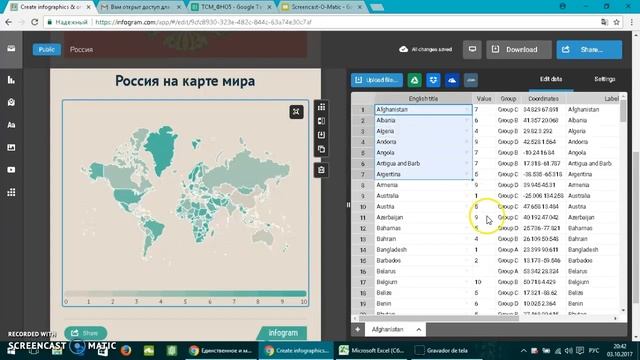Launch Firefox from the taskbar
Viewport: 640px width, 360px height.
(126, 350)
